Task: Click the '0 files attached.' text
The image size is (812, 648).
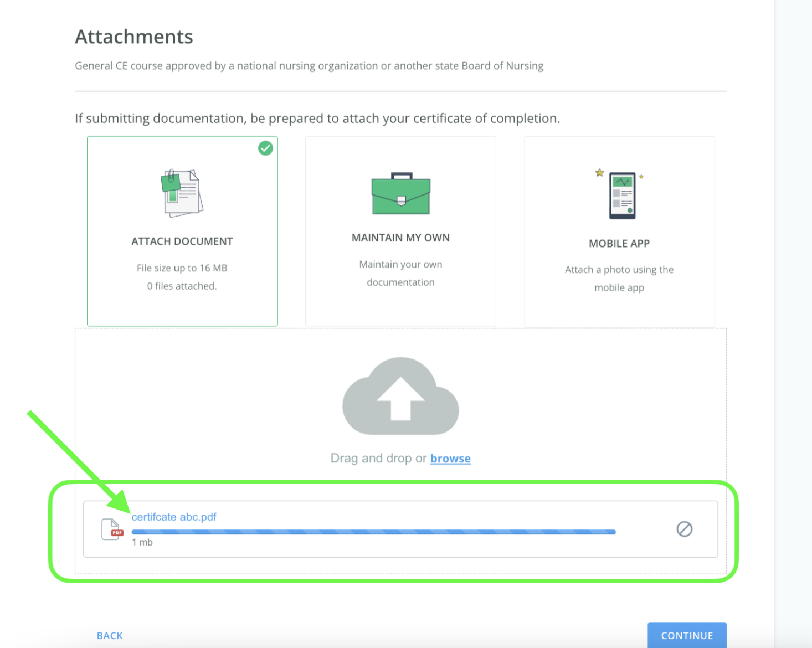Action: (182, 286)
